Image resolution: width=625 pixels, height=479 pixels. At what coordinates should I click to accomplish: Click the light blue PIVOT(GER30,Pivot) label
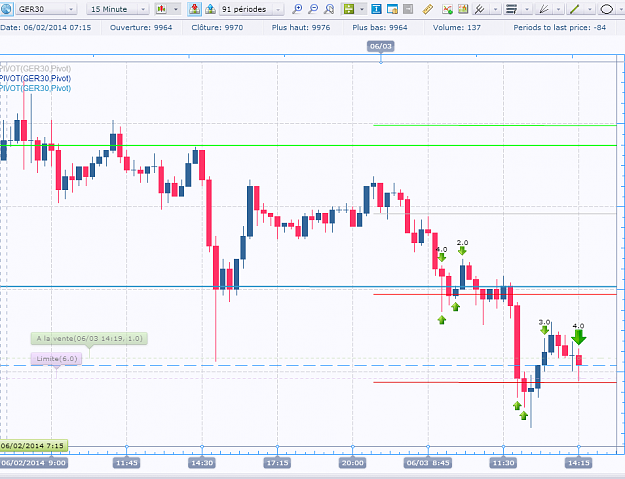point(35,88)
